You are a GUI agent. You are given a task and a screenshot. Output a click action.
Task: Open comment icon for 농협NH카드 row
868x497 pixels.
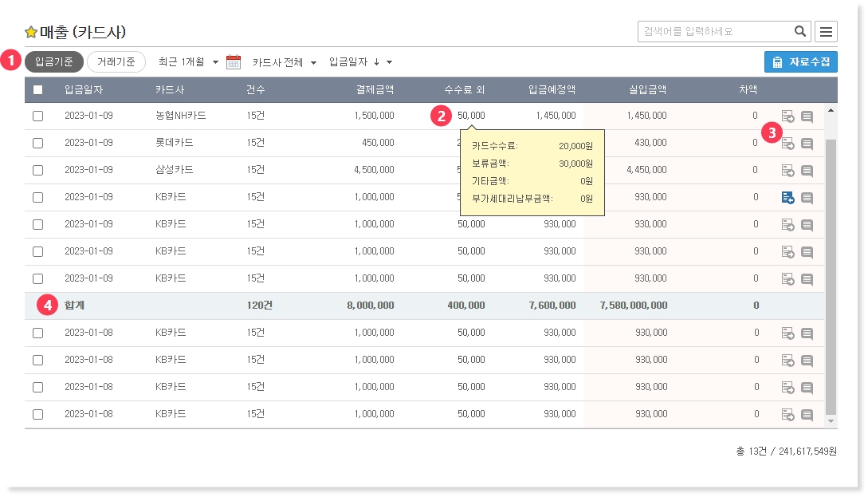tap(807, 116)
